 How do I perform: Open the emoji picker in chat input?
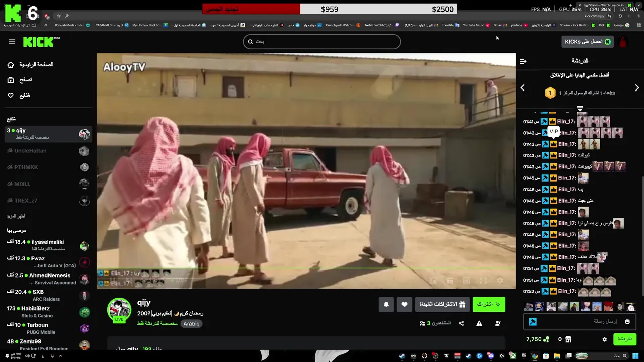[627, 322]
